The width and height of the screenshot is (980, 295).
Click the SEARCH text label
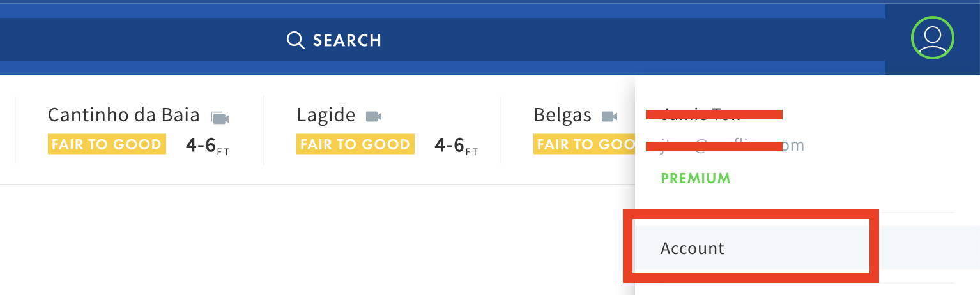[x=347, y=41]
